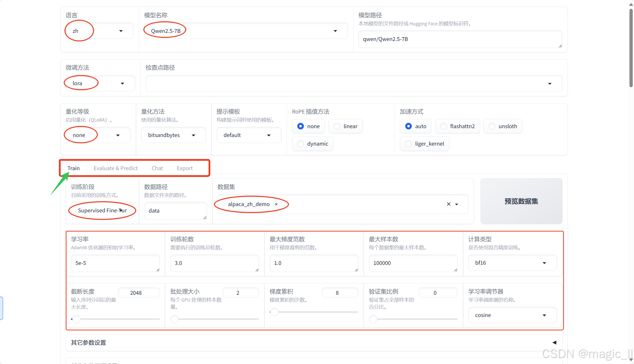Image resolution: width=634 pixels, height=364 pixels.
Task: Remove the alpaca_zh_demo dataset tag
Action: point(276,204)
